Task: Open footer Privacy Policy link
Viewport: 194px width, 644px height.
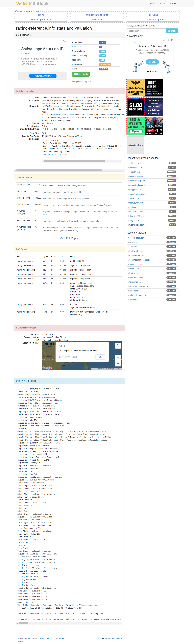Action: click(38, 638)
